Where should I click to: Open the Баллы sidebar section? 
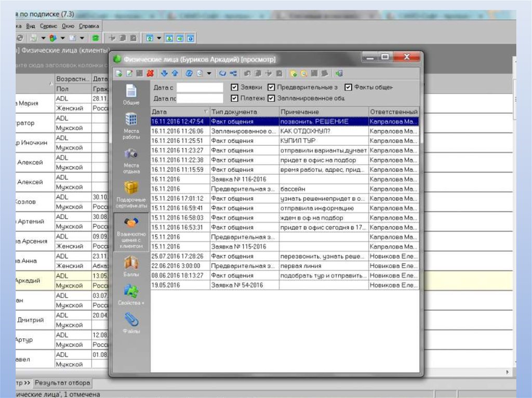pos(131,266)
